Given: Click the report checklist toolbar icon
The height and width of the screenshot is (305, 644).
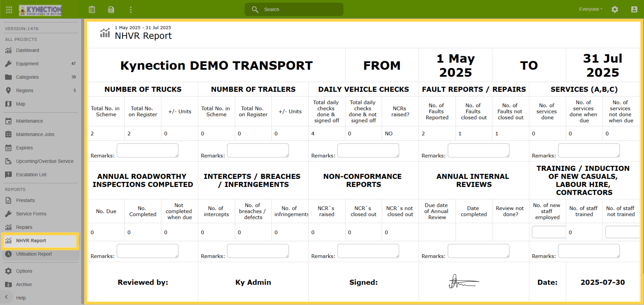Looking at the screenshot, I should [92, 10].
